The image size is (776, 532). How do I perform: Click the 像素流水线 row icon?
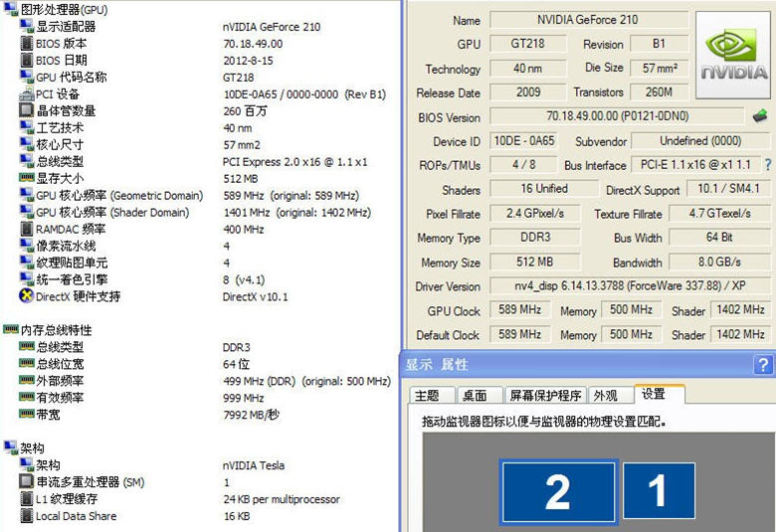pos(26,245)
